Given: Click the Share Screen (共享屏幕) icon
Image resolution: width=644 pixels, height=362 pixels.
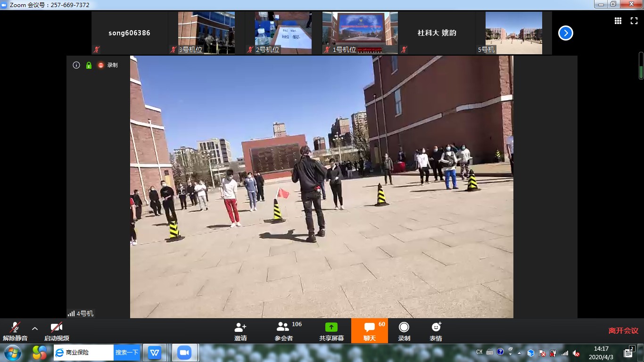Looking at the screenshot, I should (x=331, y=328).
